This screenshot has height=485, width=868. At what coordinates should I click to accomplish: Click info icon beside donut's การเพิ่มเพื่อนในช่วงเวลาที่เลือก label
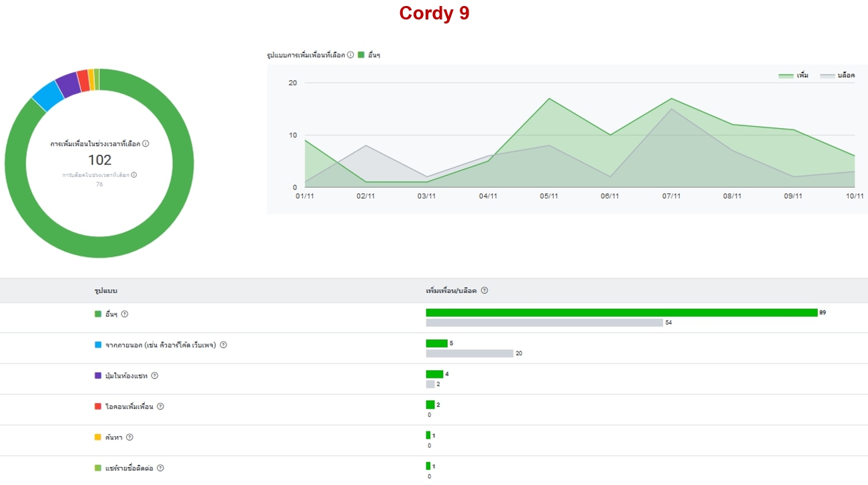[x=145, y=144]
